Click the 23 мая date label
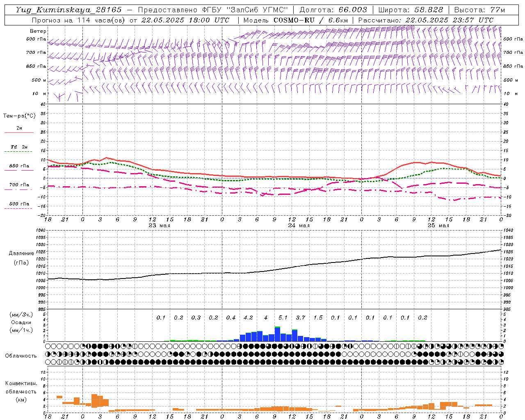The image size is (525, 420). [159, 226]
